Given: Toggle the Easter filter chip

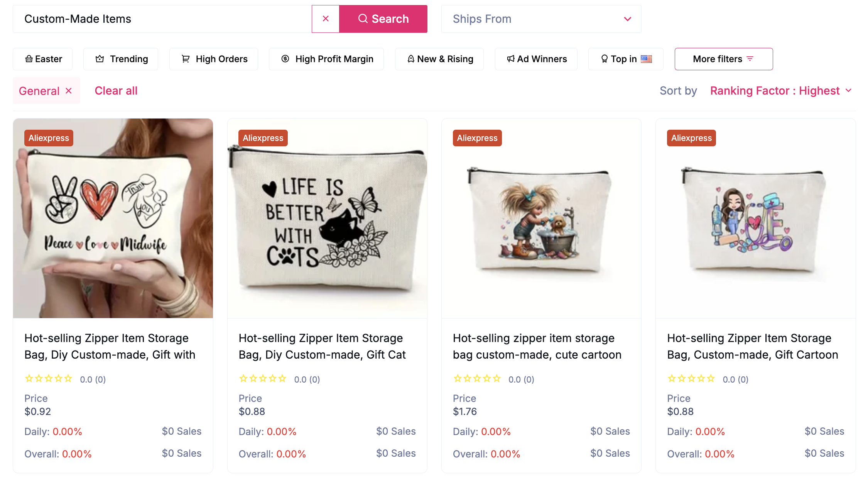Looking at the screenshot, I should [42, 59].
